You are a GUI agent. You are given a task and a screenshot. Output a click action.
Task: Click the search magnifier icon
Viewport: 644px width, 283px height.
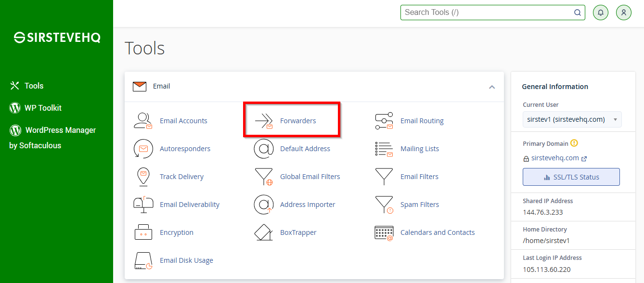(577, 13)
